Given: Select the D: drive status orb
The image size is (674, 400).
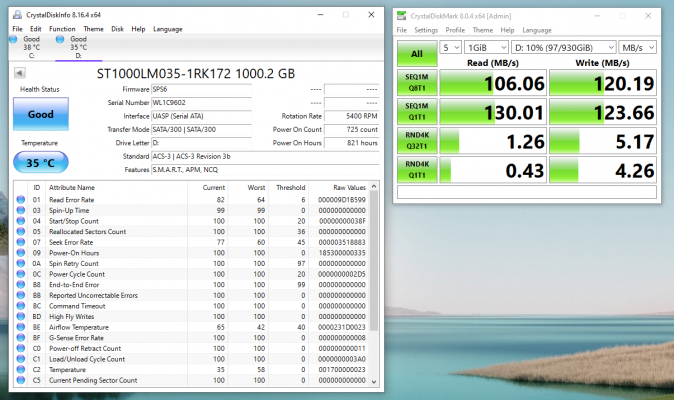Looking at the screenshot, I should pyautogui.click(x=60, y=40).
